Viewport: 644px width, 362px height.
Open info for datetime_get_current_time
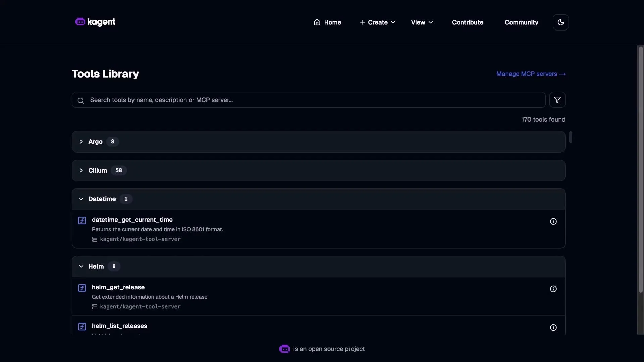(553, 221)
